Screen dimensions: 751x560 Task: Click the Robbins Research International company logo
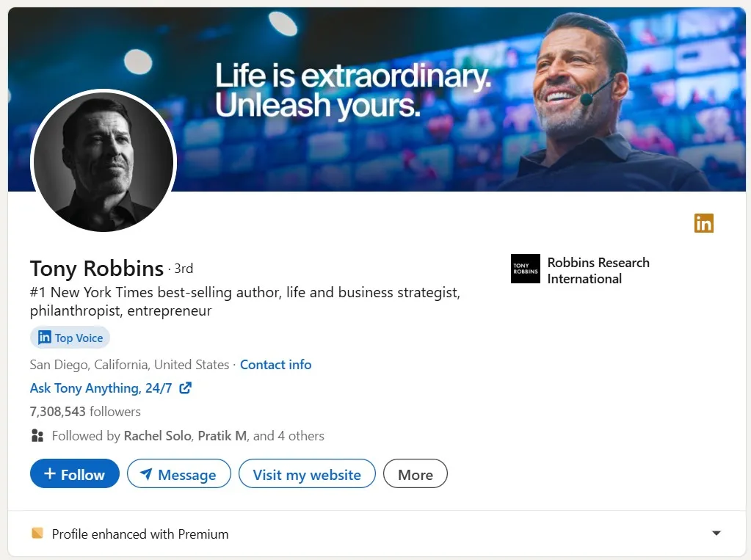pos(524,269)
